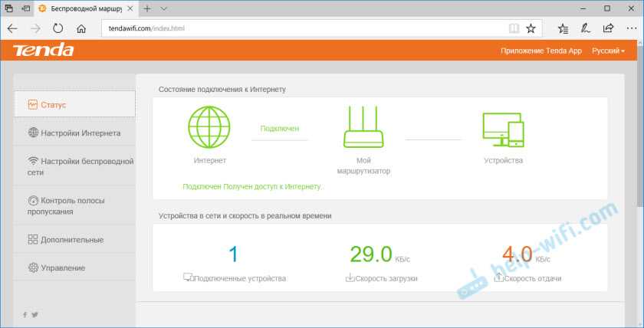The width and height of the screenshot is (644, 328).
Task: Click the browser refresh button
Action: 58,28
